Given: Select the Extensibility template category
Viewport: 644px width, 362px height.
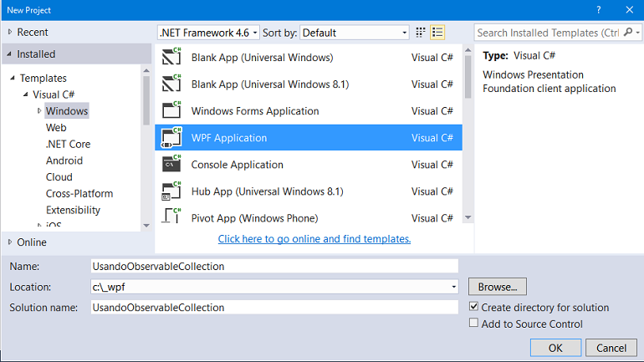Looking at the screenshot, I should coord(73,210).
